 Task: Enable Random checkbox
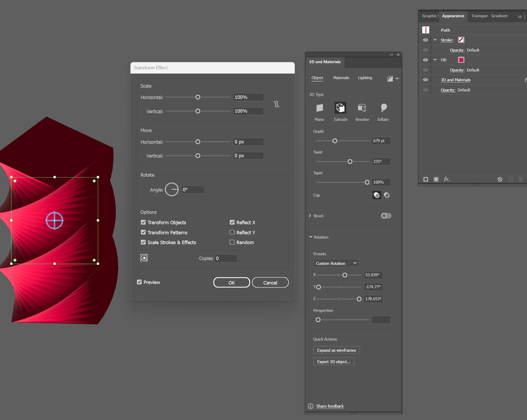pyautogui.click(x=232, y=242)
